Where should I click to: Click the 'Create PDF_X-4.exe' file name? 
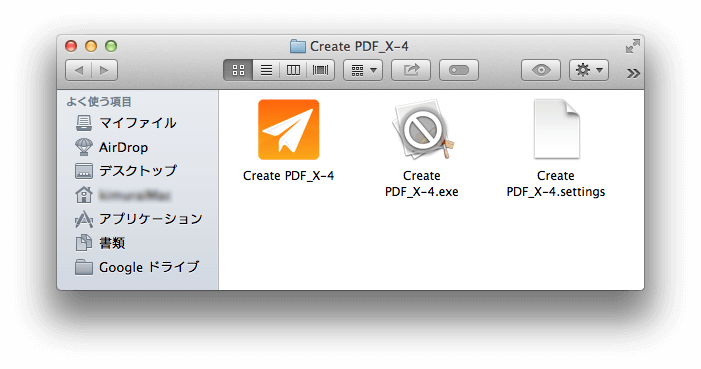[x=422, y=184]
